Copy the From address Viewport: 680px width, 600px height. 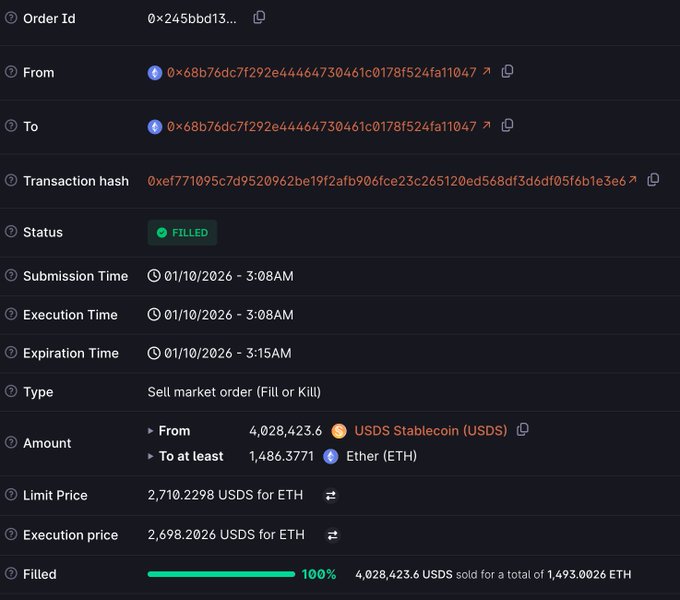coord(507,72)
